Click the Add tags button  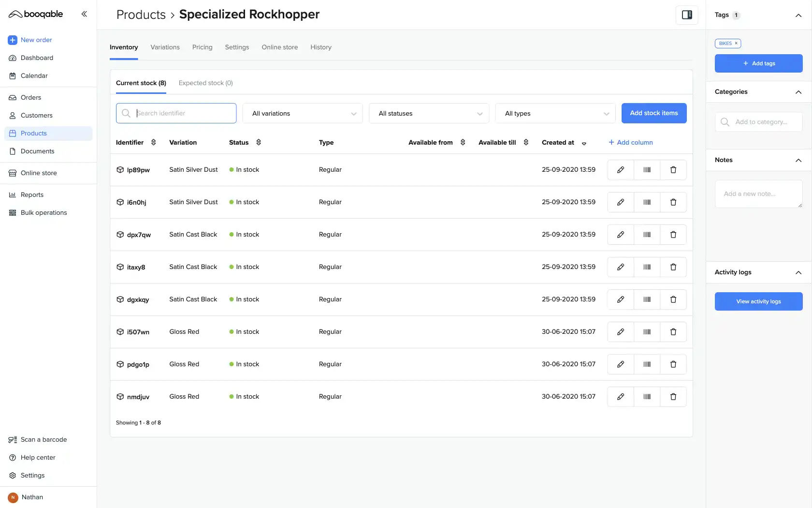758,63
